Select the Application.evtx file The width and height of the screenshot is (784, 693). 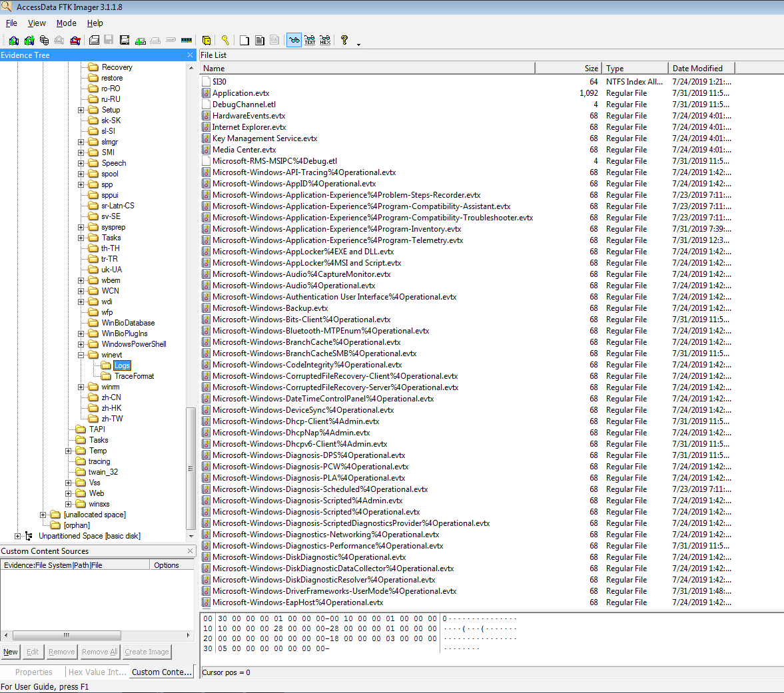pyautogui.click(x=240, y=93)
